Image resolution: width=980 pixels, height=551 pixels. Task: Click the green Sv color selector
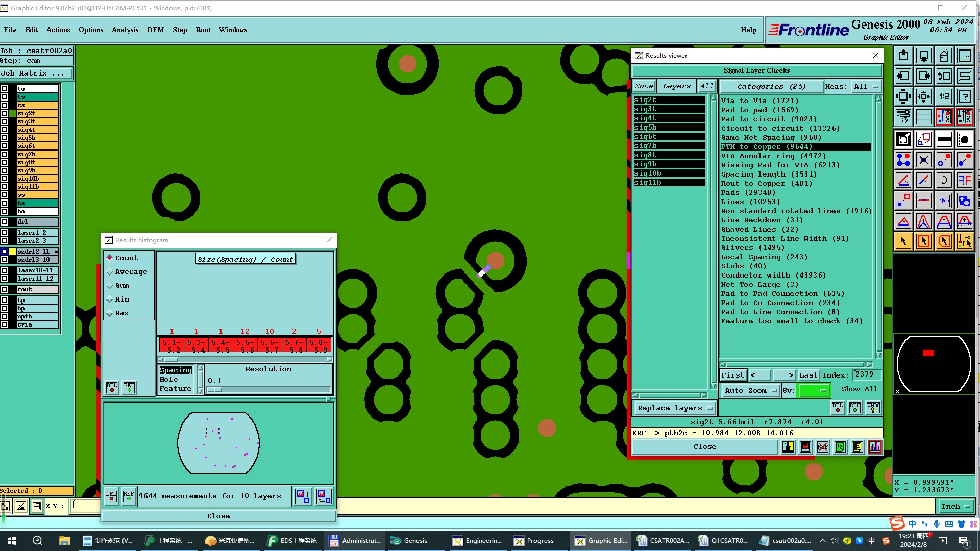[x=813, y=391]
